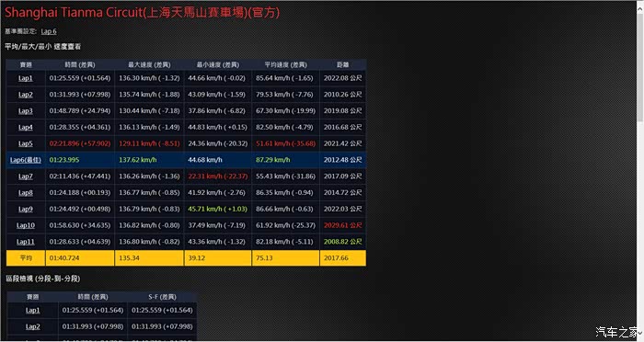This screenshot has height=342, width=644.
Task: Change reference lap via Lap 6 link
Action: (x=49, y=31)
